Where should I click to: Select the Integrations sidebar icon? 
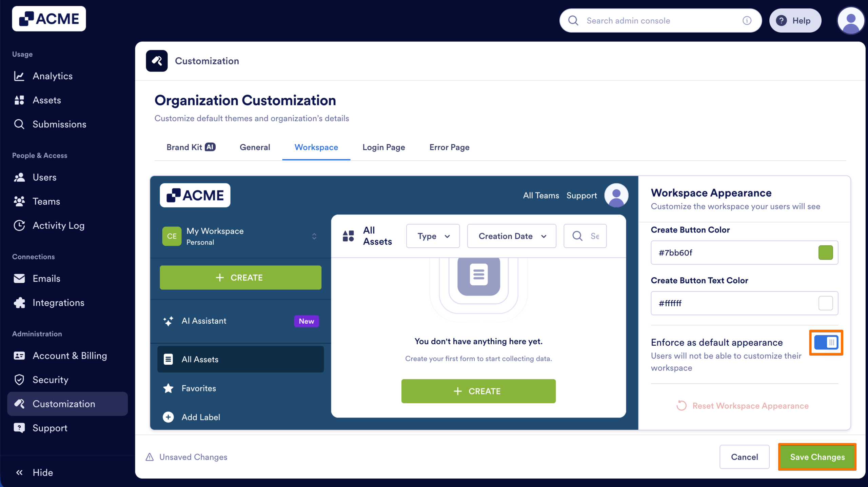tap(19, 302)
